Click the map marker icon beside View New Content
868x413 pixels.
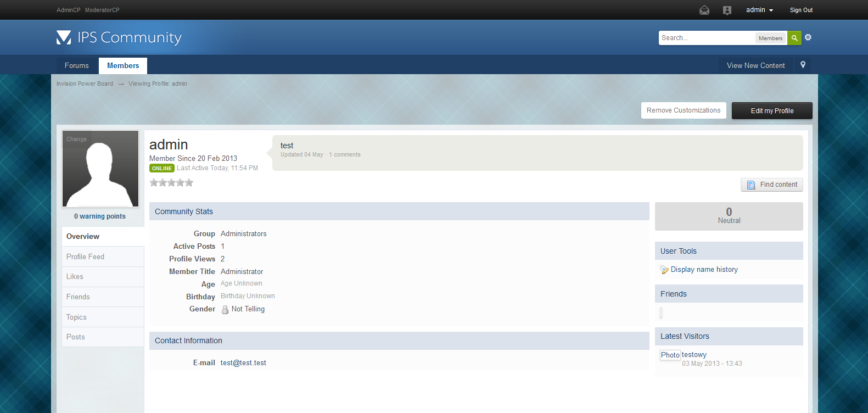803,65
